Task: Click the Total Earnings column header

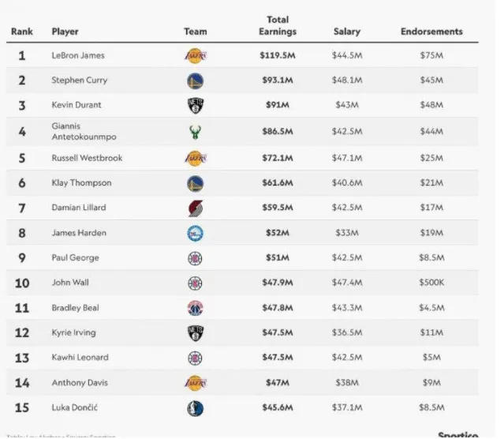Action: (x=278, y=25)
